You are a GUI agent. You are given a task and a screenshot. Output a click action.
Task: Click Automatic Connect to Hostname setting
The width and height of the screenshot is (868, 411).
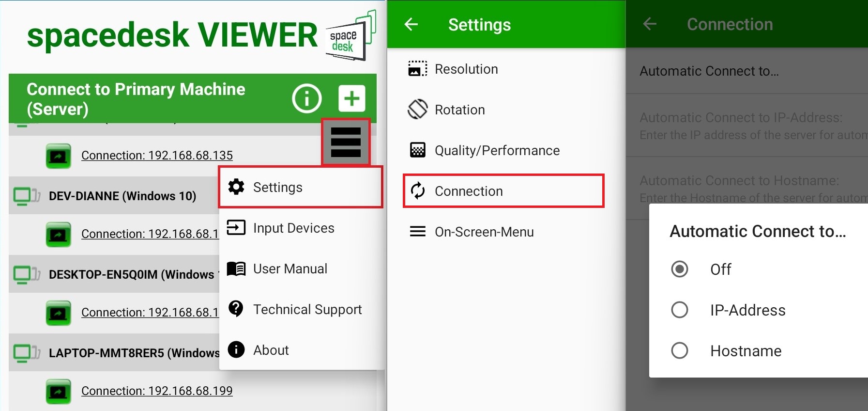(747, 189)
